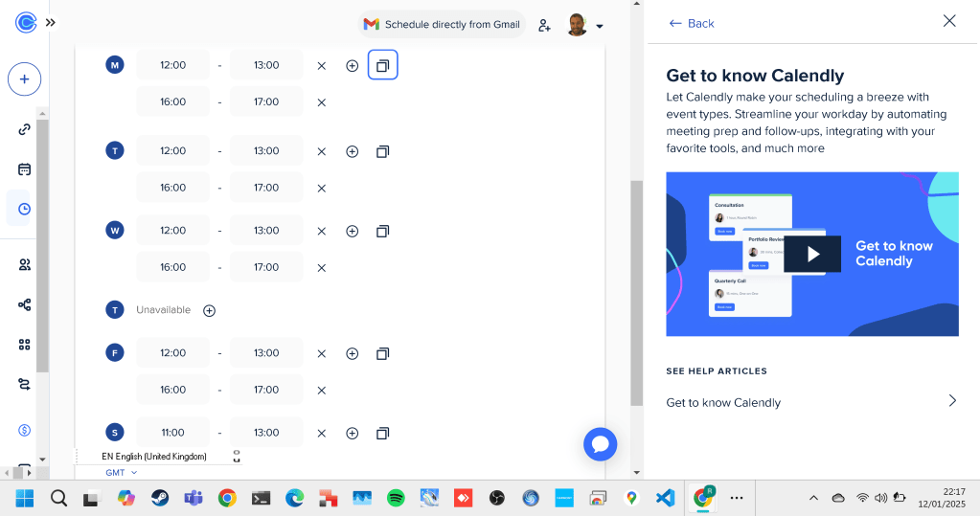Open Wednesday's 17:00 end time picker
Screen dimensions: 980x516
pos(266,267)
